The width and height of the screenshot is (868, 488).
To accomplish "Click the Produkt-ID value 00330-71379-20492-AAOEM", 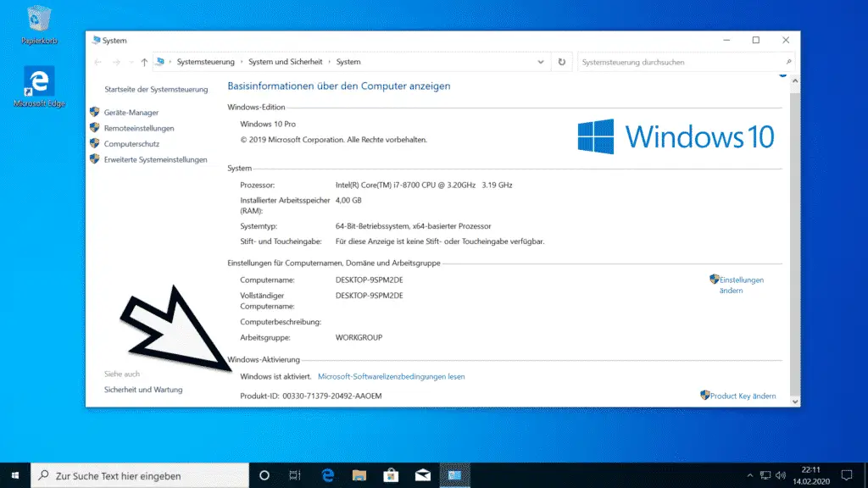I will click(x=332, y=396).
